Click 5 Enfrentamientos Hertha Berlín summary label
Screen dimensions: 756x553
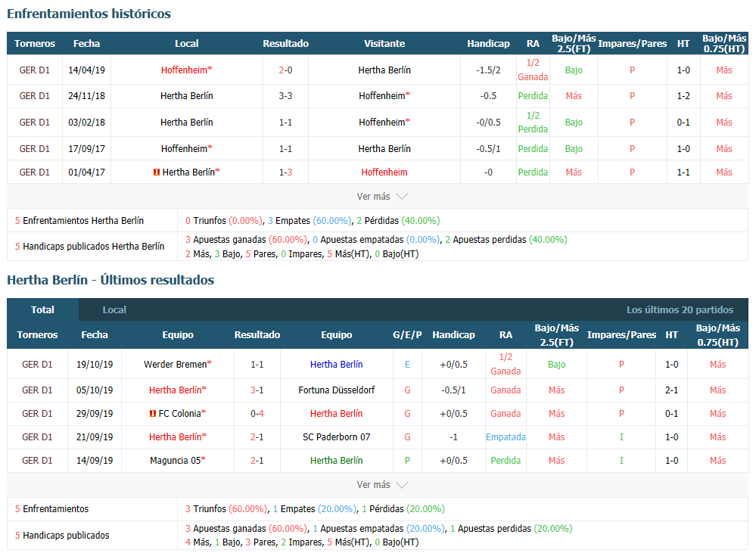(x=79, y=221)
